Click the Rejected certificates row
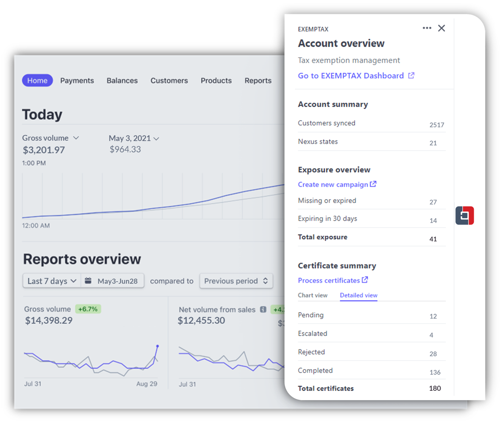This screenshot has width=504, height=423. [x=372, y=352]
